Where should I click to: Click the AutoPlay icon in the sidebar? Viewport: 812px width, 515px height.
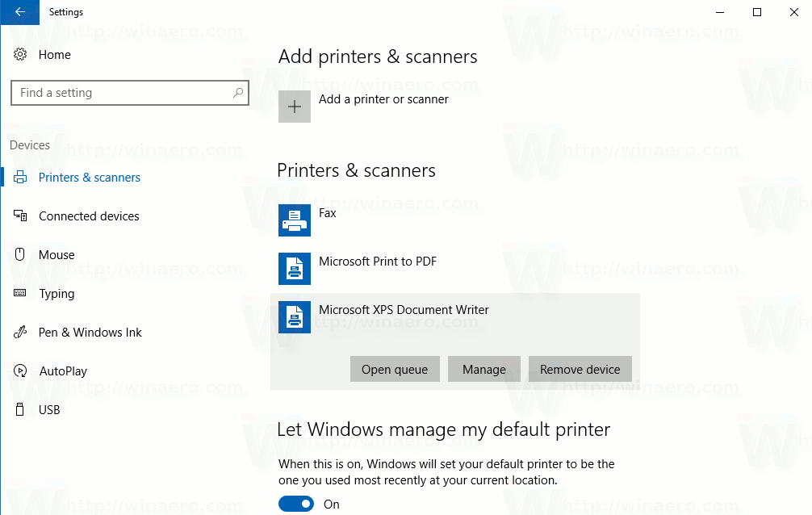pos(21,371)
